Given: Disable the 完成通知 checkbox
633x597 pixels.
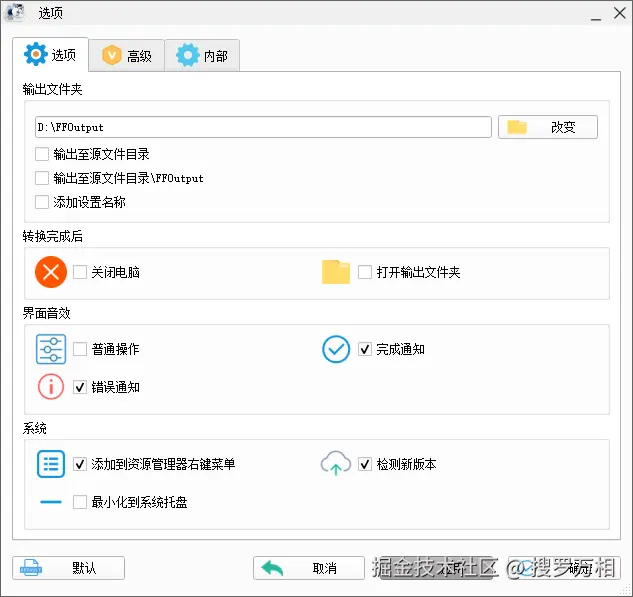Looking at the screenshot, I should coord(365,349).
